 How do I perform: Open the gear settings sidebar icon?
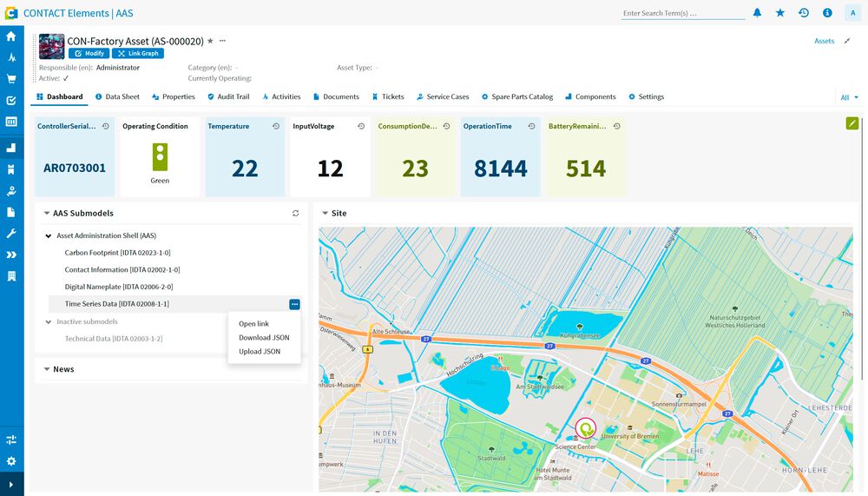coord(11,461)
